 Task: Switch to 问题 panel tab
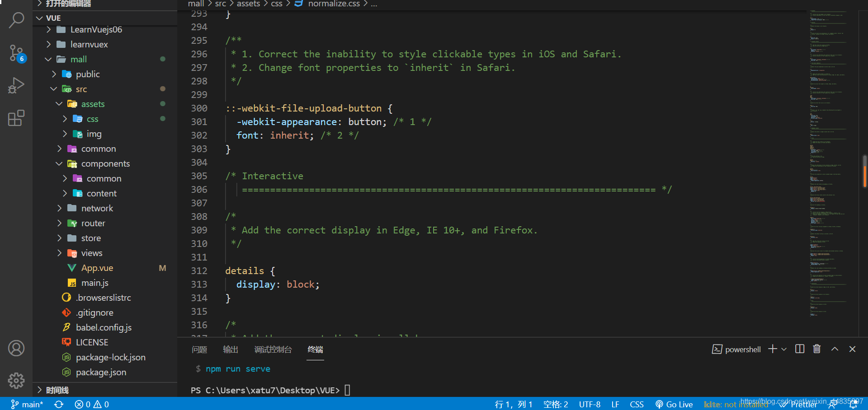[x=199, y=349]
